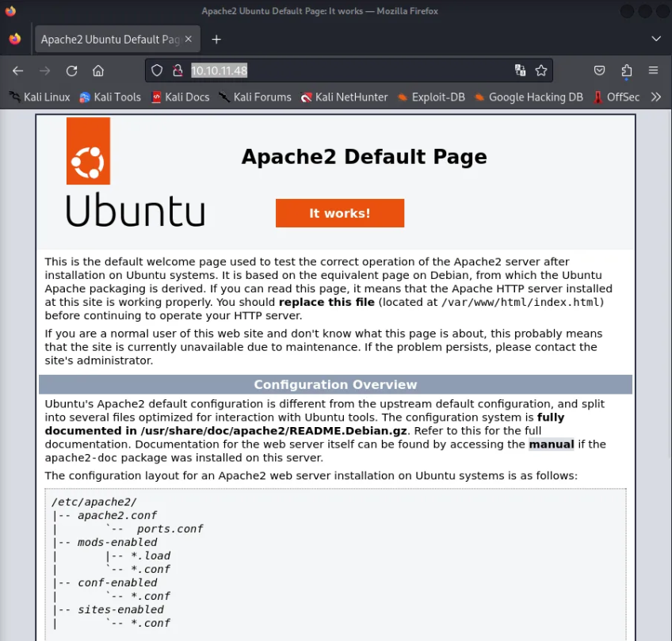Select the Apache2 Ubuntu Default Page tab
This screenshot has width=672, height=641.
(111, 39)
